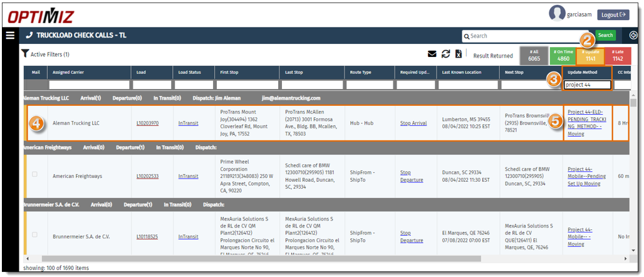Click InTransit status for Aleman Trucking
Image resolution: width=644 pixels, height=277 pixels.
pyautogui.click(x=188, y=123)
